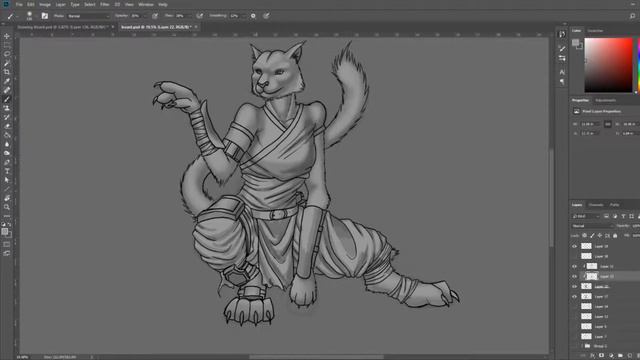Click the lock all padlock icon
The width and height of the screenshot is (640, 360).
pos(615,236)
